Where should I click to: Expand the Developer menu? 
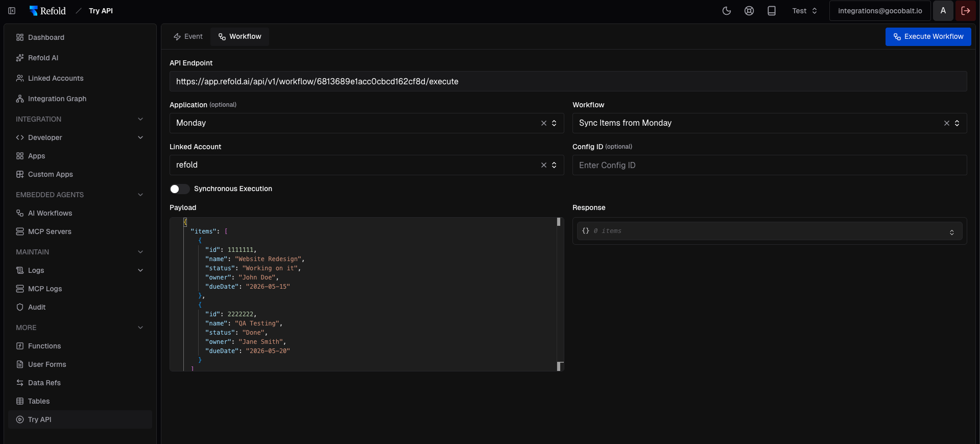140,137
